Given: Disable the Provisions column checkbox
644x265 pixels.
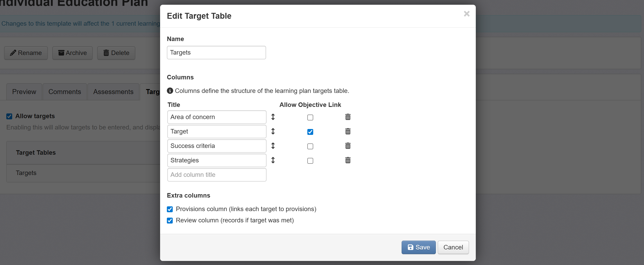Looking at the screenshot, I should [170, 209].
